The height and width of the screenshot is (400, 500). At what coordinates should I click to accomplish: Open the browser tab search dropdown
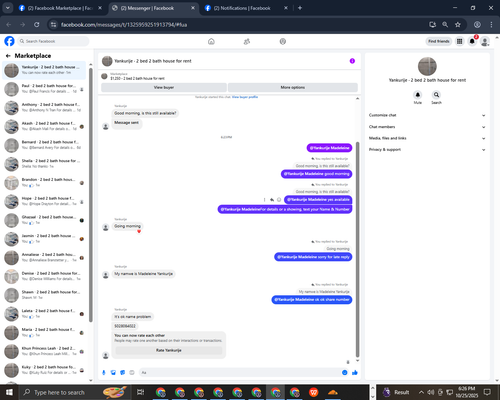click(7, 8)
